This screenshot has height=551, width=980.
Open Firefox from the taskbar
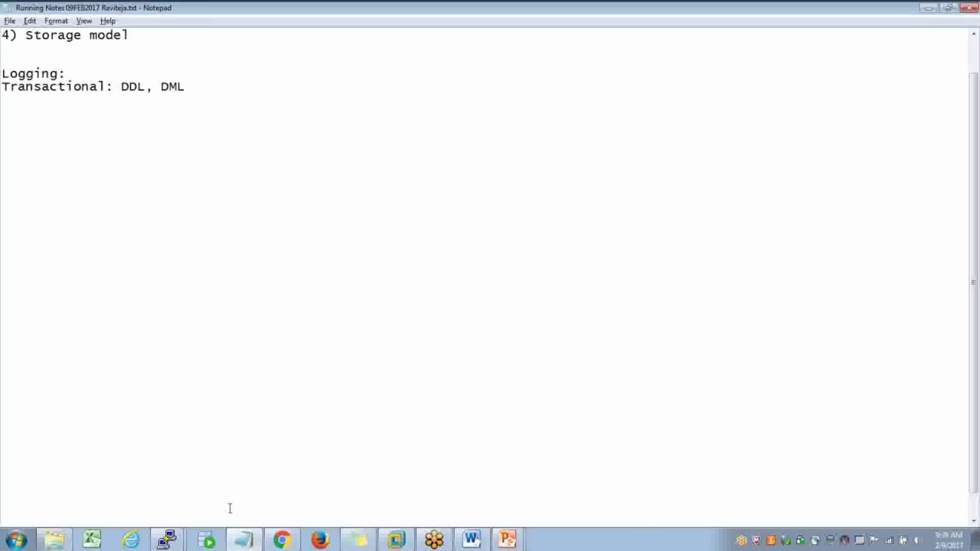320,540
